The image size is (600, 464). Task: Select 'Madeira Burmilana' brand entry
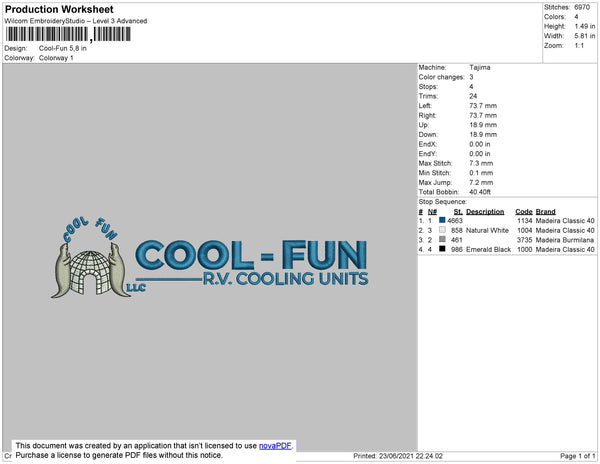coord(565,240)
